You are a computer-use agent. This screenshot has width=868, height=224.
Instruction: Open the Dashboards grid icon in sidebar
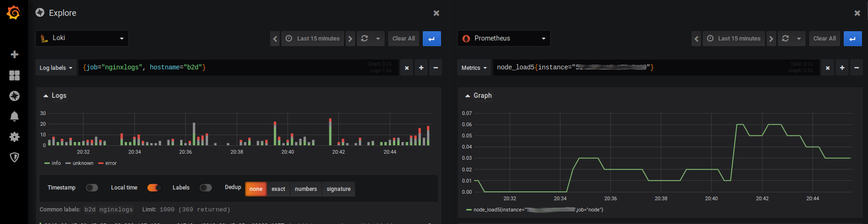pyautogui.click(x=14, y=75)
